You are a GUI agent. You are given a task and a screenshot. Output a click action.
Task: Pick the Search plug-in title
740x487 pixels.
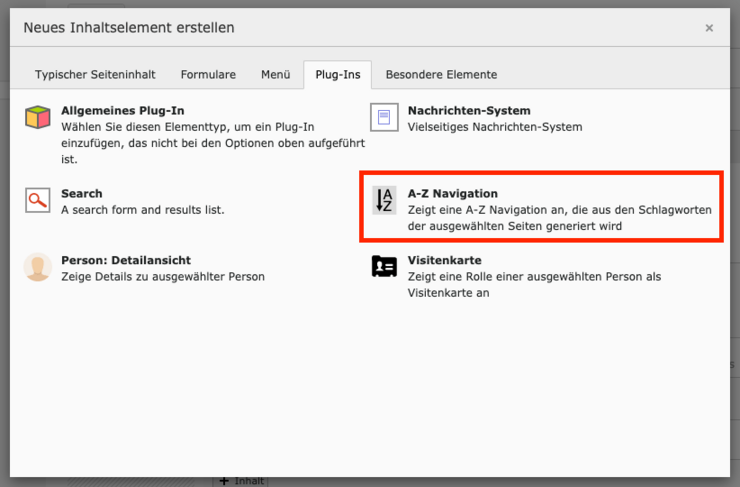(81, 193)
